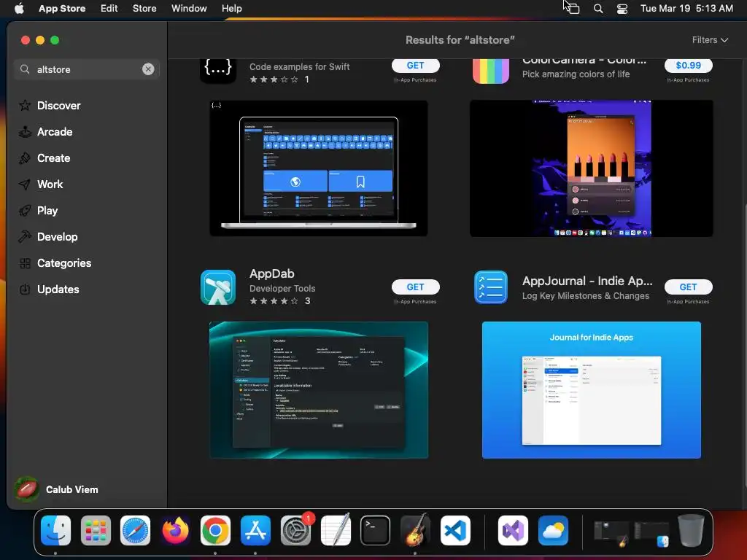Open the Weather app from the Dock

point(553,530)
